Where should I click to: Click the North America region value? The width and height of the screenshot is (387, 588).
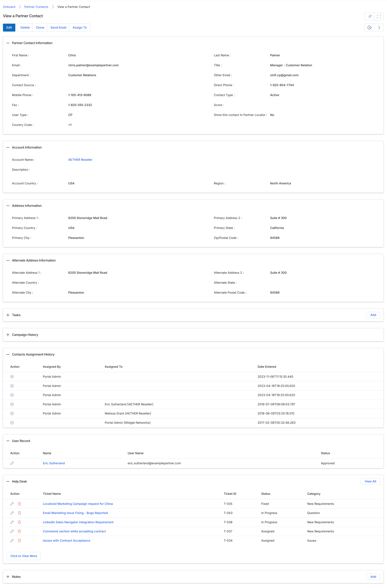(x=280, y=183)
